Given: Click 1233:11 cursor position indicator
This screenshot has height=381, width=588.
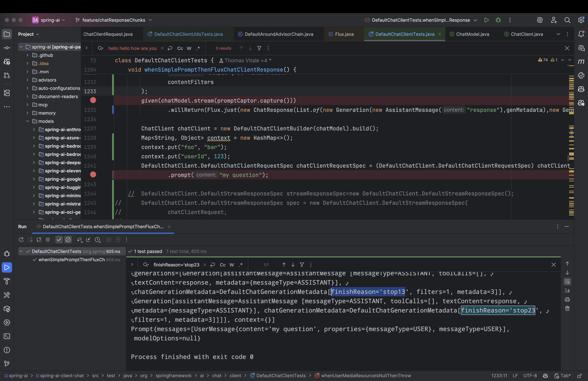Looking at the screenshot, I should click(x=499, y=375).
